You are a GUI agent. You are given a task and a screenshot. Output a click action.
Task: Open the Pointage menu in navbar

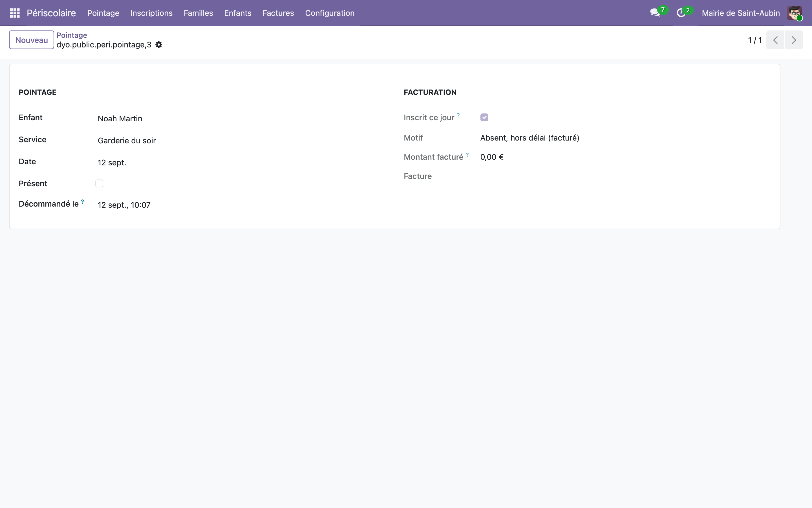(103, 13)
